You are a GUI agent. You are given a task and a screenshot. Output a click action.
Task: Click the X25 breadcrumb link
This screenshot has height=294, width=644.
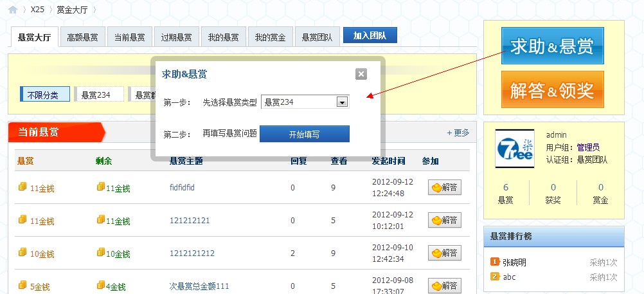[x=37, y=9]
